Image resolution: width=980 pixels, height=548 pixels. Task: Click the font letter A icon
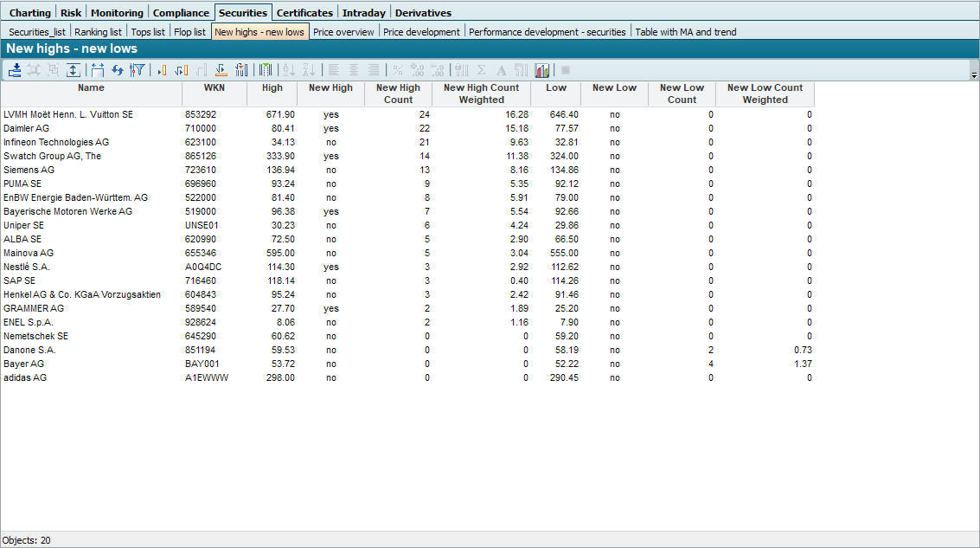501,70
